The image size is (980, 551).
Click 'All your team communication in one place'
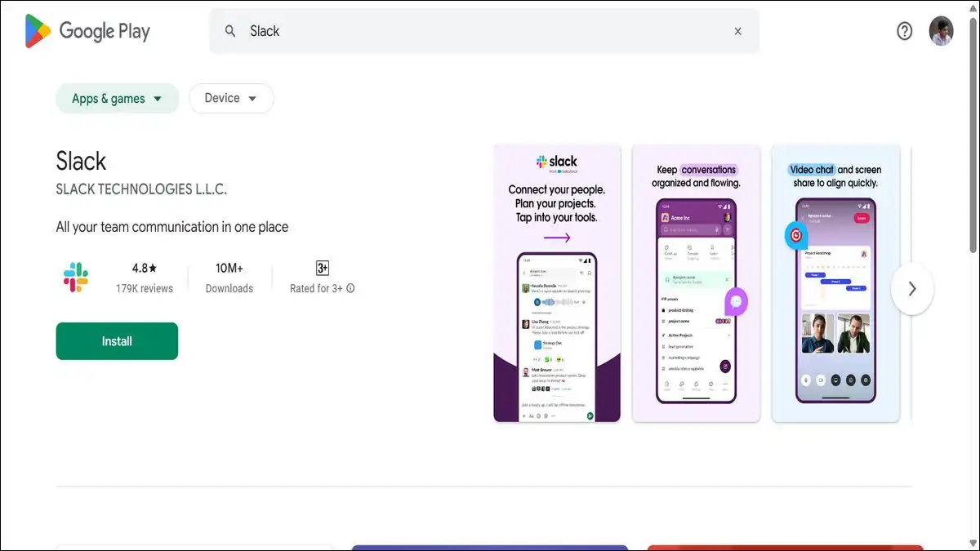(x=172, y=227)
